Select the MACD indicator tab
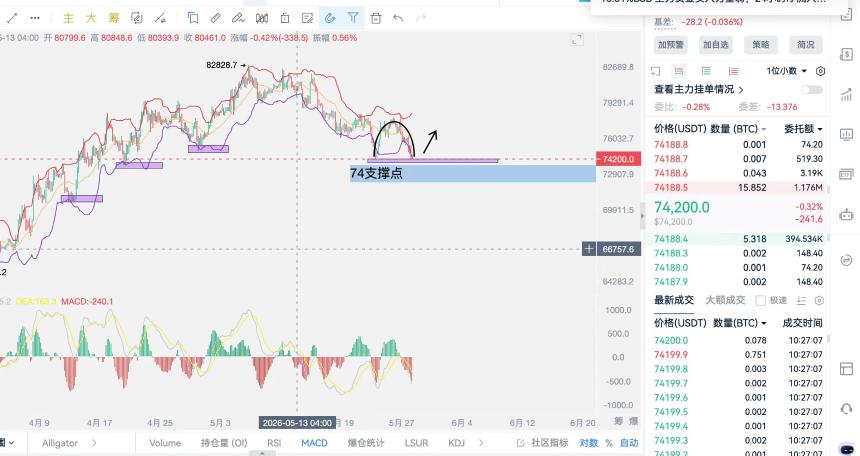The height and width of the screenshot is (456, 860). coord(314,443)
